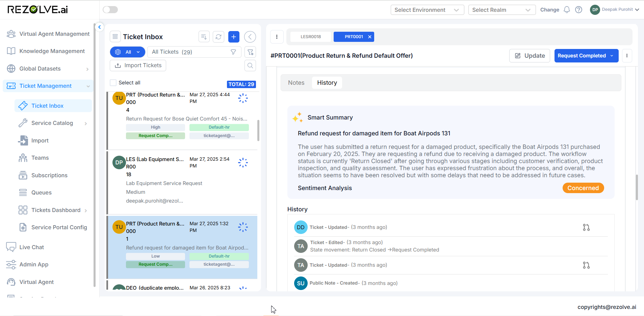Viewport: 644px width, 316px height.
Task: Click the Update button
Action: point(530,56)
